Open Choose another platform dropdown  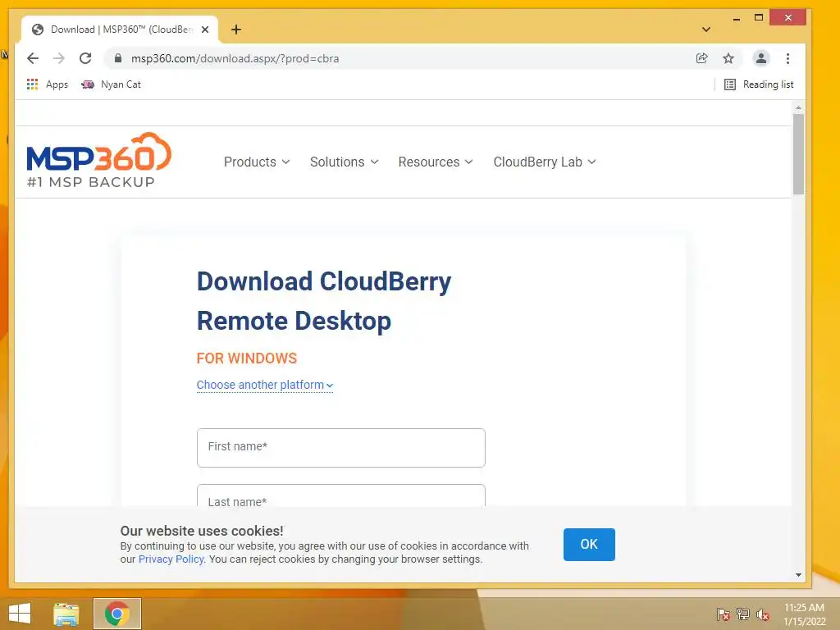265,386
